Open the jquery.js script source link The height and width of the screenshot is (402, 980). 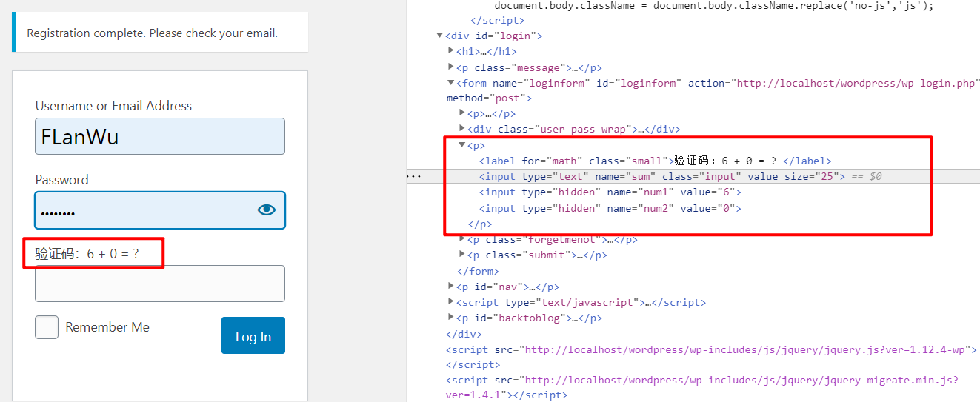click(746, 349)
